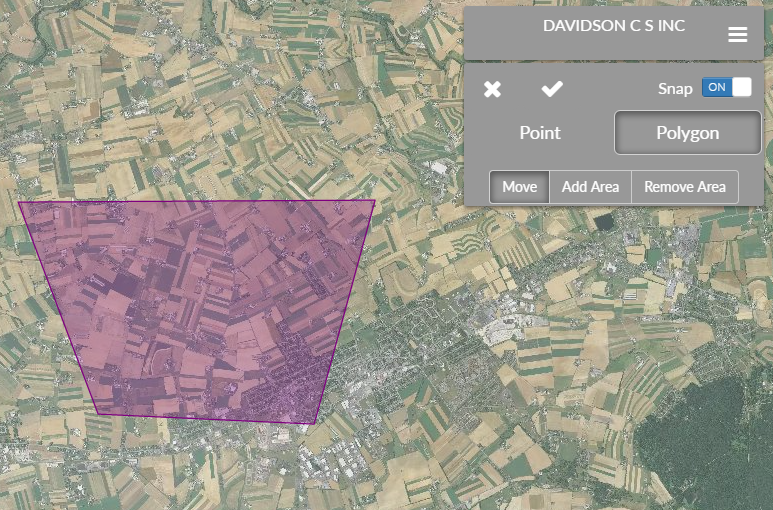Choose the Remove Area option
Screen dimensions: 773x510
pos(685,187)
